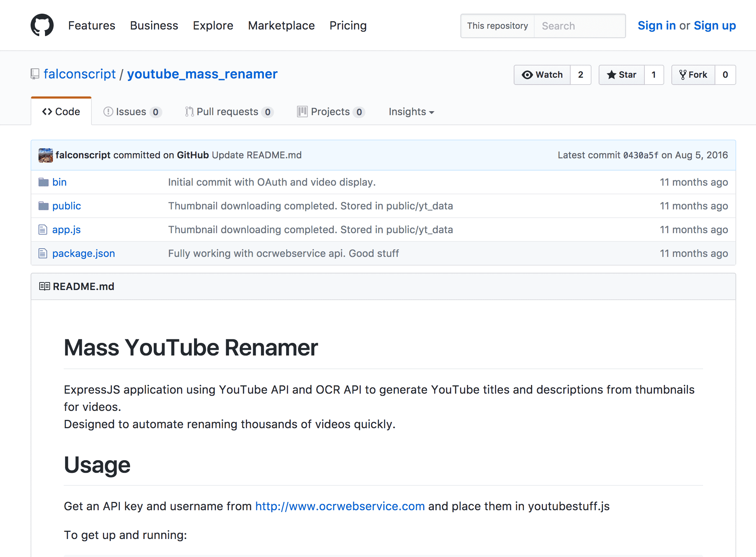The image size is (756, 557).
Task: Open the app.js file
Action: (67, 230)
